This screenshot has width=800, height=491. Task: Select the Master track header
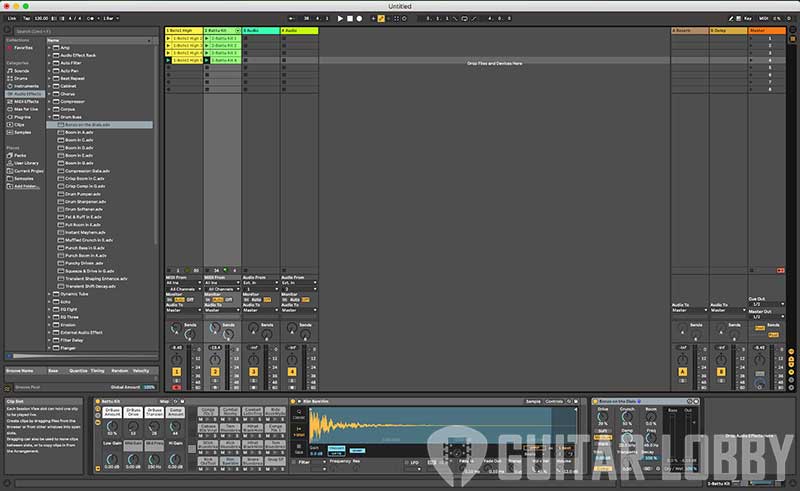765,31
